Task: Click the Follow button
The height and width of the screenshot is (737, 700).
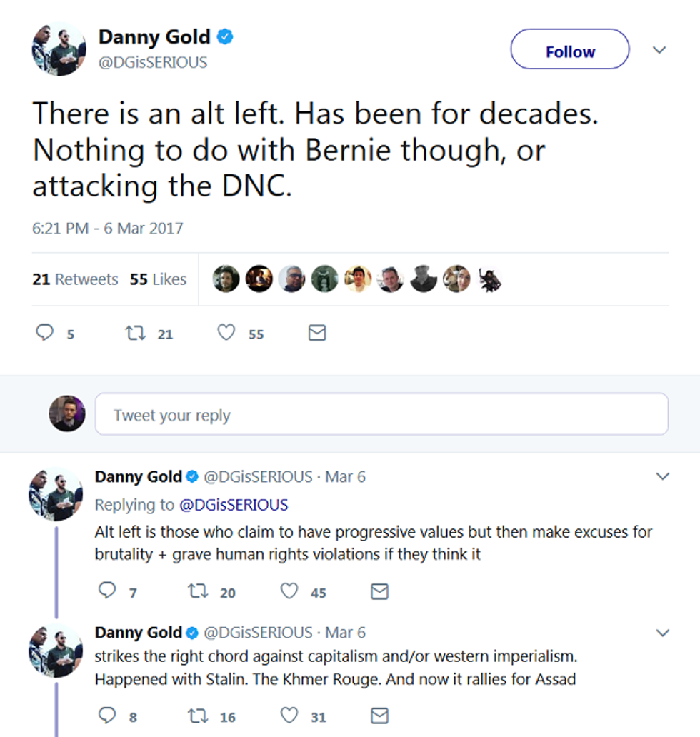Action: [x=569, y=51]
